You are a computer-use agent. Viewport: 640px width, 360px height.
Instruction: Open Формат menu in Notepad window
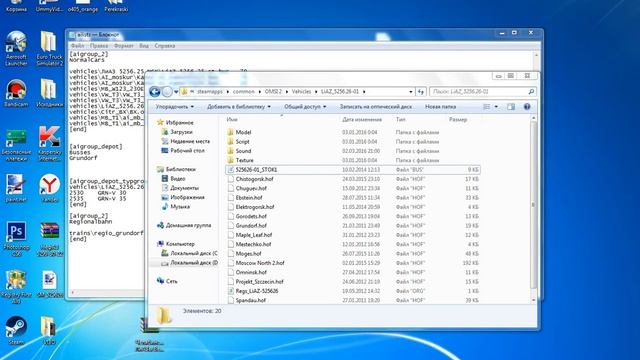(124, 46)
